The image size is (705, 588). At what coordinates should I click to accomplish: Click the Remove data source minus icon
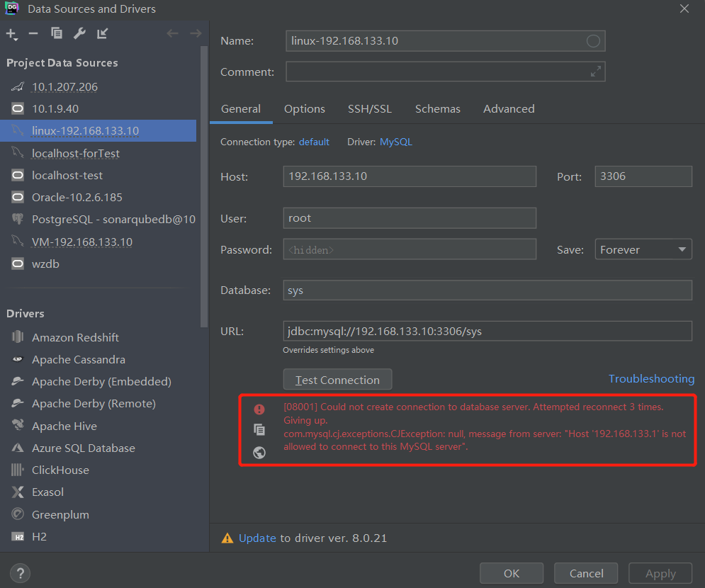(33, 34)
